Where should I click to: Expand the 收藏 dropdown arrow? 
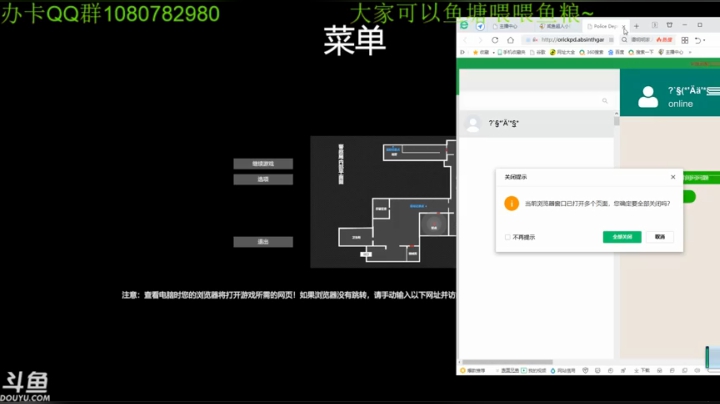coord(493,52)
